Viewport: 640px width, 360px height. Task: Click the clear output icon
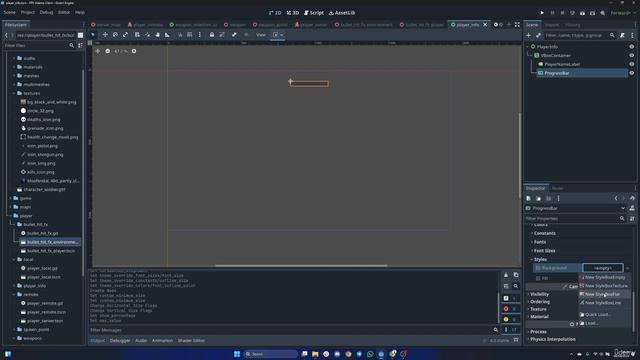pyautogui.click(x=506, y=275)
